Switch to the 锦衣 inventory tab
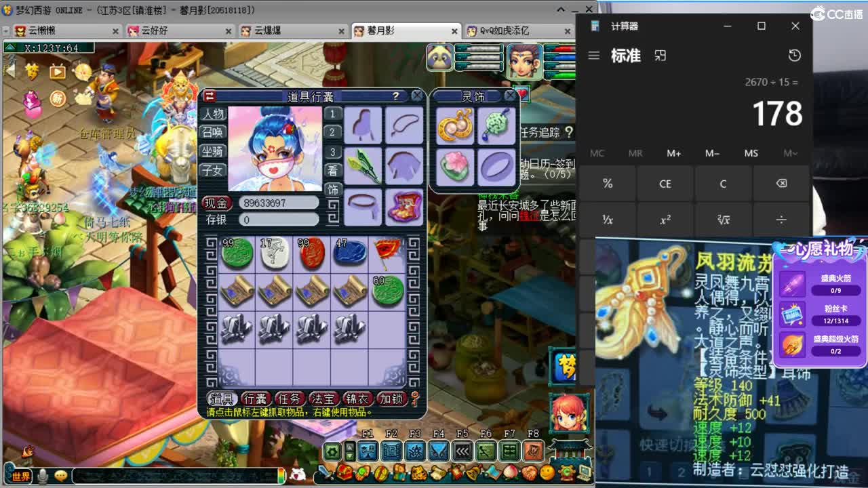The height and width of the screenshot is (488, 868). [357, 399]
